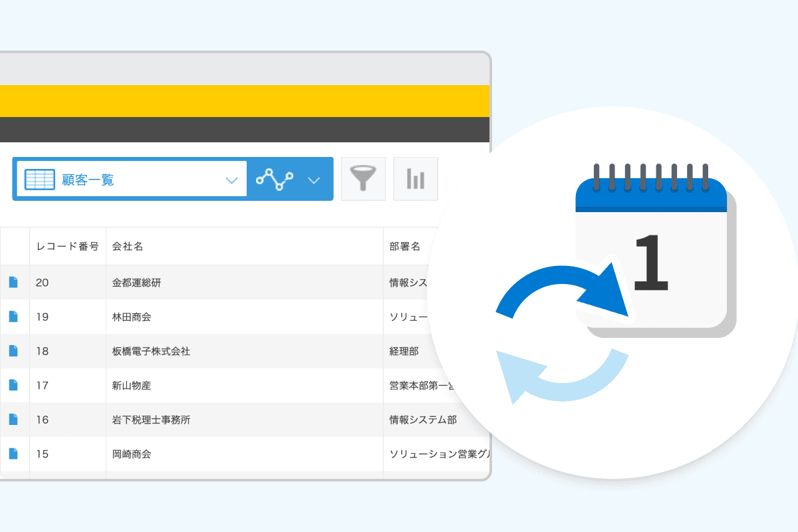Click the calendar icon showing number 1
The width and height of the screenshot is (798, 532).
[x=652, y=253]
